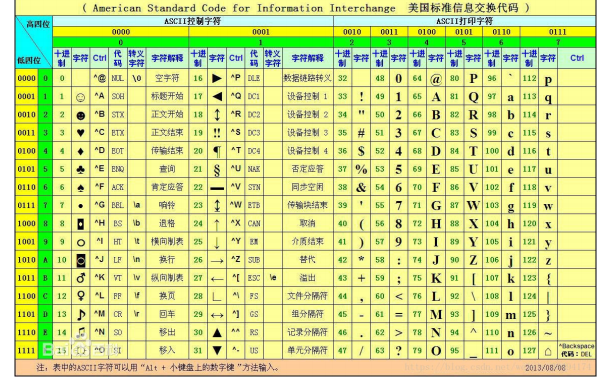607x379 pixels.
Task: Click the ASCII控制字符 header
Action: (x=192, y=21)
